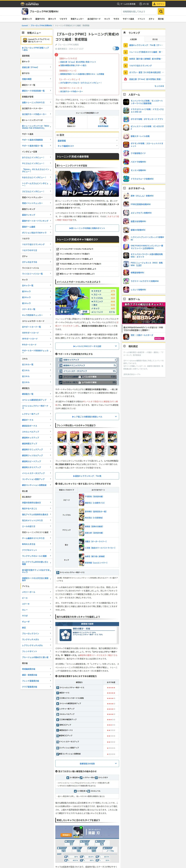The image size is (186, 868).
Task: Expand the レア度ごとの練習能力解放レベル section
Action: [87, 416]
